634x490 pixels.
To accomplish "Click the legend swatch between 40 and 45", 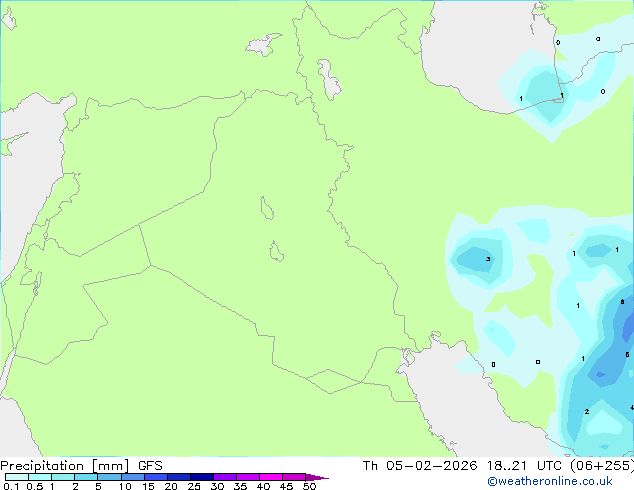I will tap(271, 477).
